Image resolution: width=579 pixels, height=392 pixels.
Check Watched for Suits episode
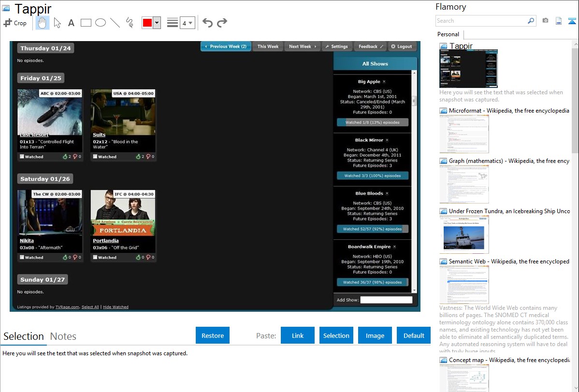tap(95, 157)
